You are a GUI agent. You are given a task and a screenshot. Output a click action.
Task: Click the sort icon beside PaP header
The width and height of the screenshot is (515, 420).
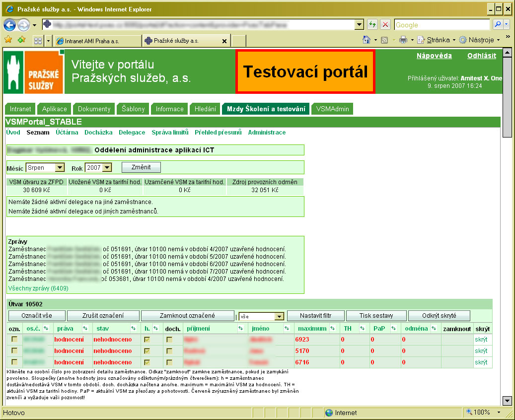[x=393, y=328]
